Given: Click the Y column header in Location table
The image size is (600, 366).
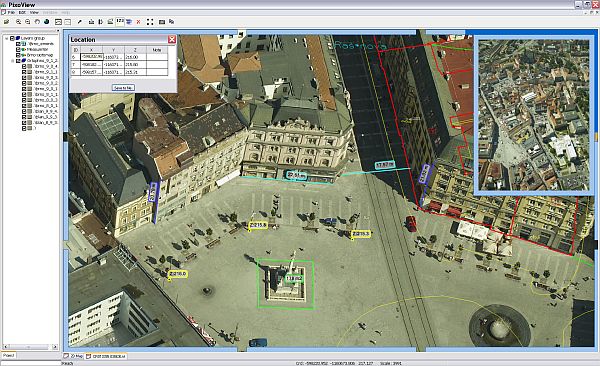Looking at the screenshot, I should coord(114,50).
